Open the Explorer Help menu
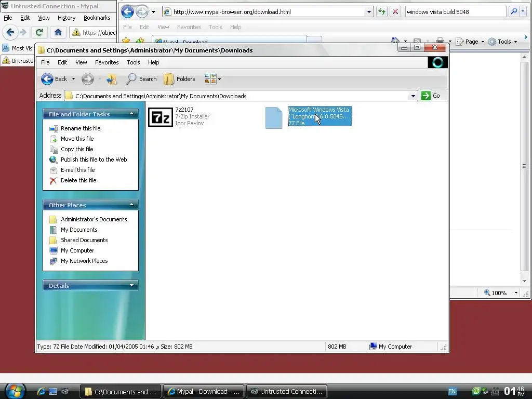Image resolution: width=532 pixels, height=399 pixels. click(153, 62)
